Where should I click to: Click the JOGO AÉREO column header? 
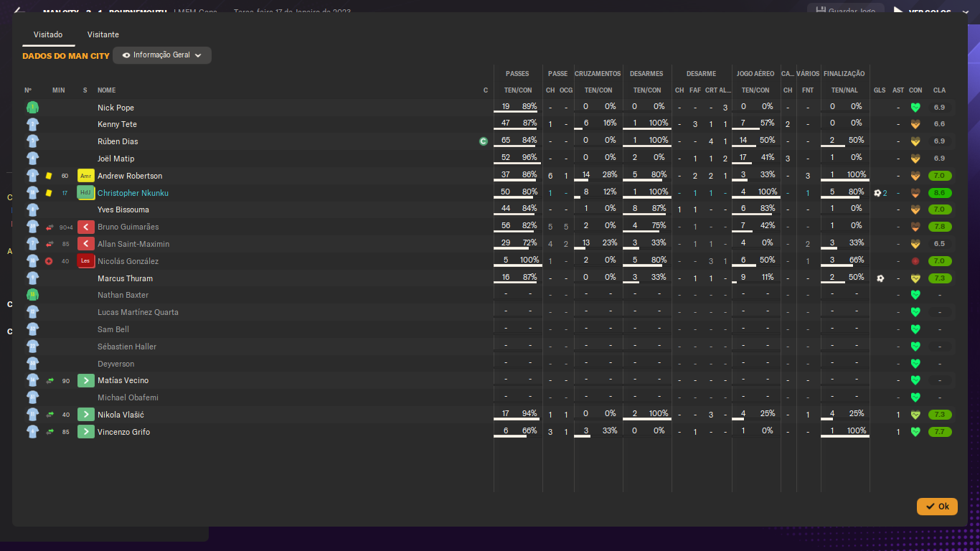pos(755,74)
